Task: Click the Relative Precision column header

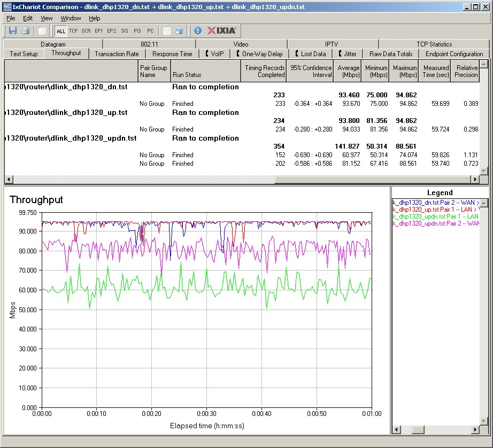Action: pyautogui.click(x=465, y=71)
